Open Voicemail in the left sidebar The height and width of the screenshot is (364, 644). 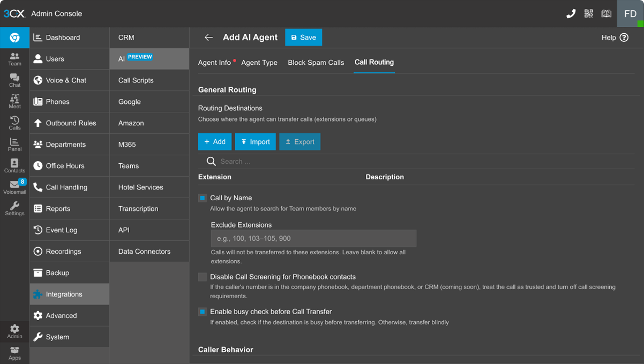pos(14,187)
